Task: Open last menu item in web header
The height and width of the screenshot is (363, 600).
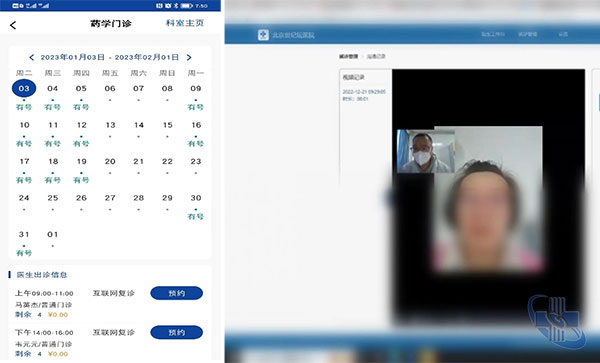Action: (563, 34)
